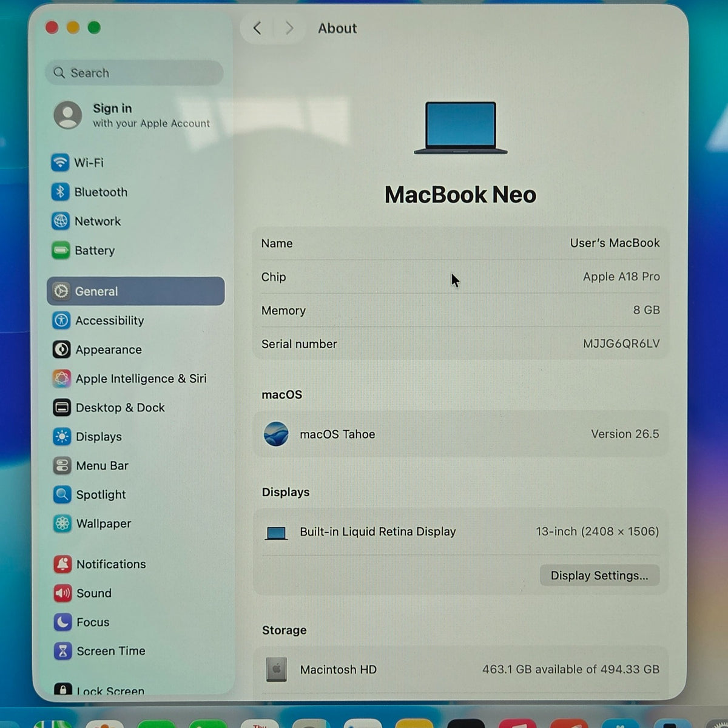Click the macOS Tahoe logo icon
Screen dimensions: 728x728
[x=276, y=434]
